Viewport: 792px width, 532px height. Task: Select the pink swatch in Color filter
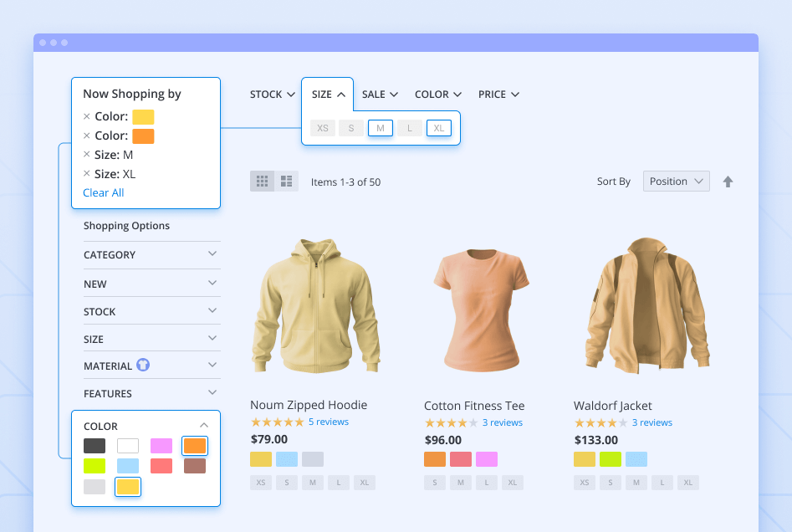click(161, 446)
